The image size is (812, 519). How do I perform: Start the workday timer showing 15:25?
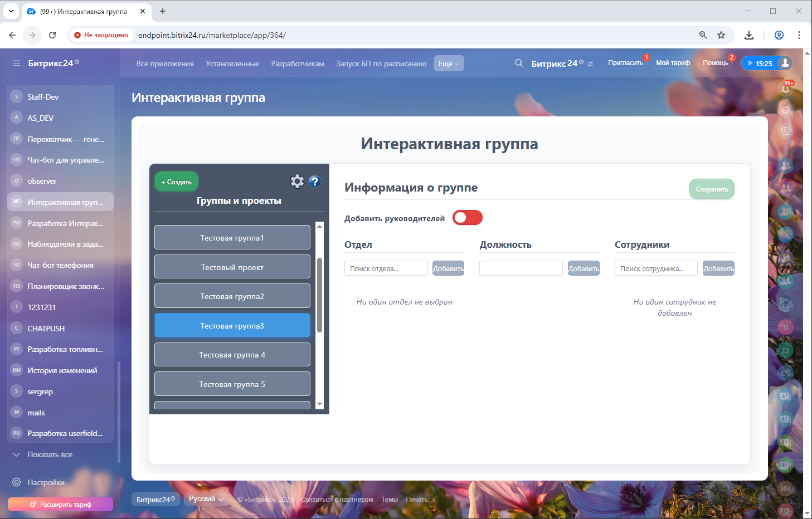pos(759,63)
